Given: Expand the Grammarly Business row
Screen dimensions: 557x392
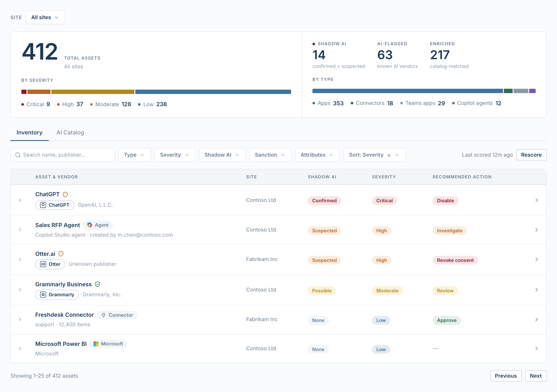Looking at the screenshot, I should pyautogui.click(x=20, y=290).
